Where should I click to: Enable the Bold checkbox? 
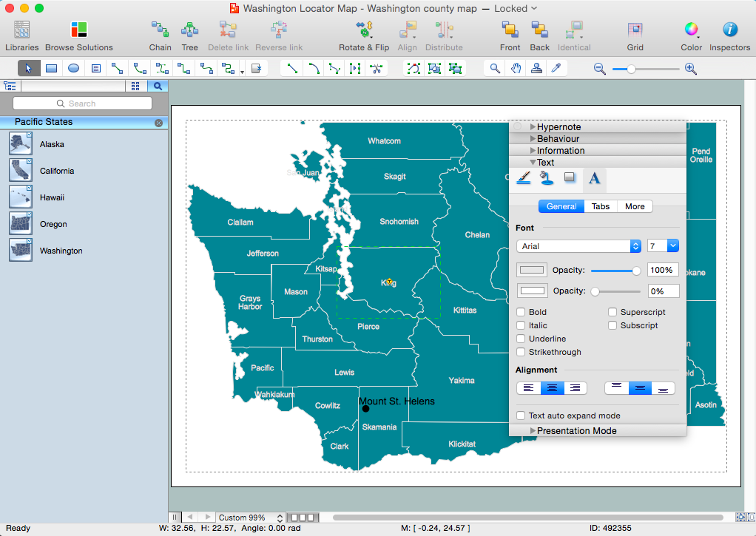(522, 313)
